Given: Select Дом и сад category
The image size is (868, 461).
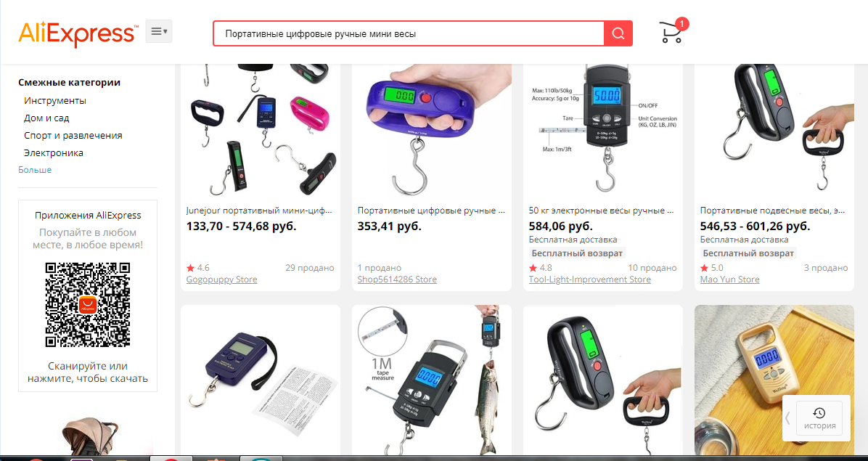Looking at the screenshot, I should point(46,118).
